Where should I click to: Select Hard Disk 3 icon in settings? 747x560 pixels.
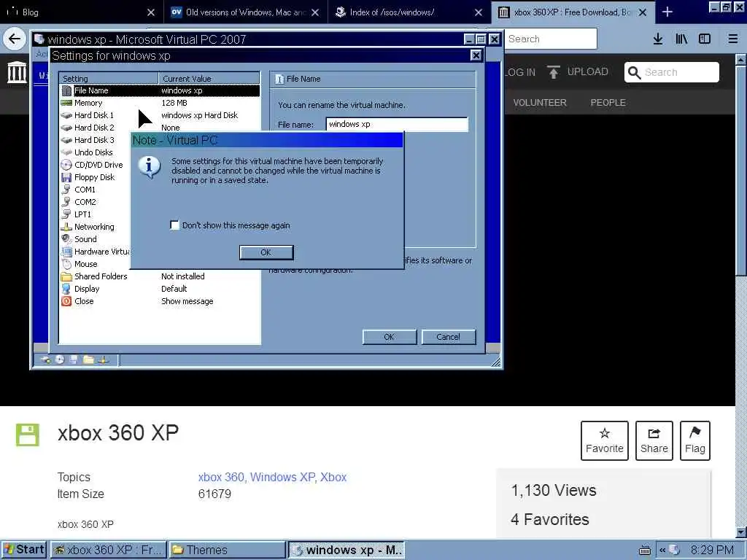point(66,140)
